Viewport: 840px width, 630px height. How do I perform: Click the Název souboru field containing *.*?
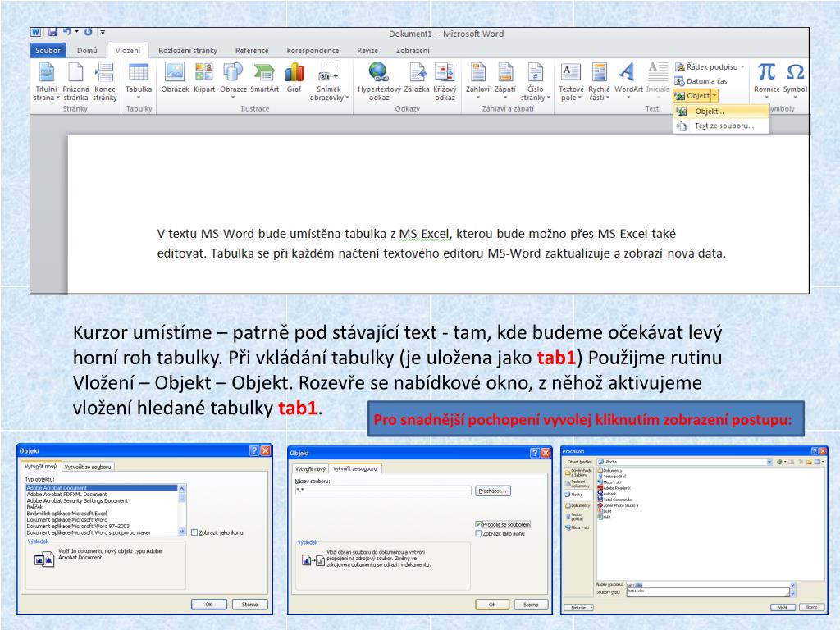[x=383, y=491]
